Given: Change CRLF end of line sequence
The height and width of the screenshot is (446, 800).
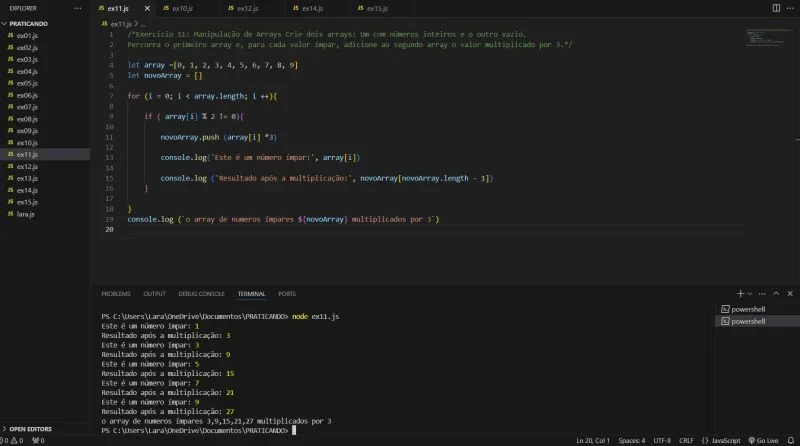Looking at the screenshot, I should tap(686, 440).
